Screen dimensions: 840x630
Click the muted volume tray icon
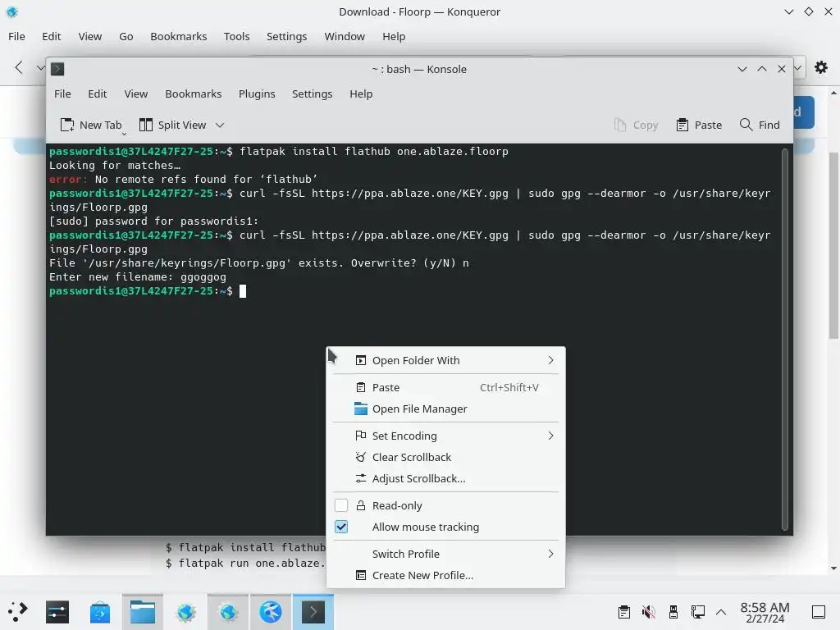[x=649, y=612]
